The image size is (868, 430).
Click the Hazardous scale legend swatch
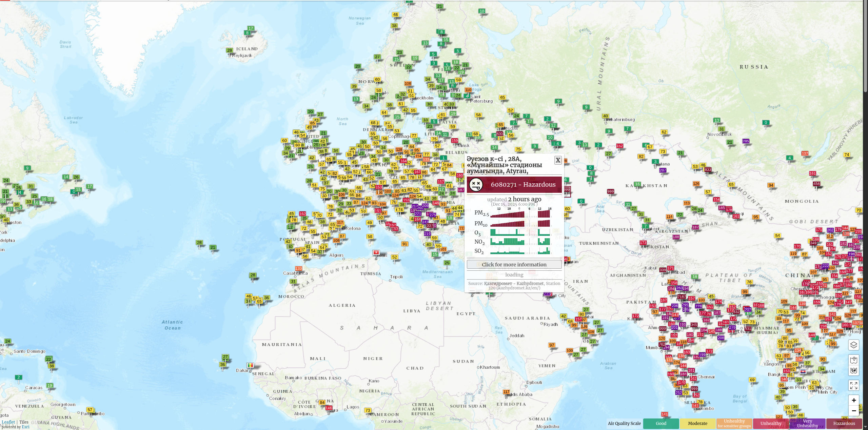click(844, 424)
